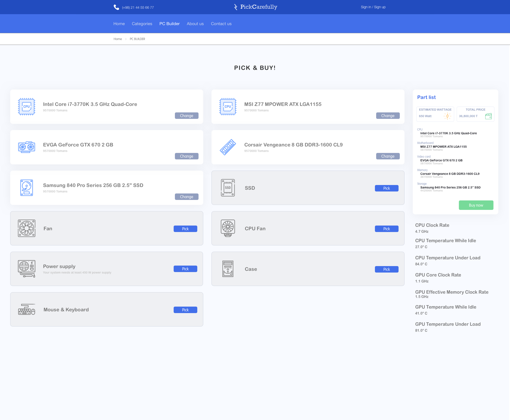The width and height of the screenshot is (510, 420).
Task: Go to the Contact us page
Action: tap(221, 24)
